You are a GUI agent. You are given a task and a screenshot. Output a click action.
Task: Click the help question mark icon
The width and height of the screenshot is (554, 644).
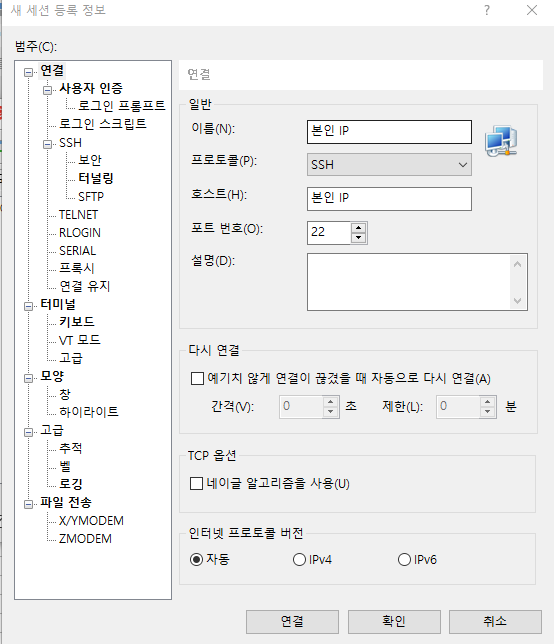487,10
